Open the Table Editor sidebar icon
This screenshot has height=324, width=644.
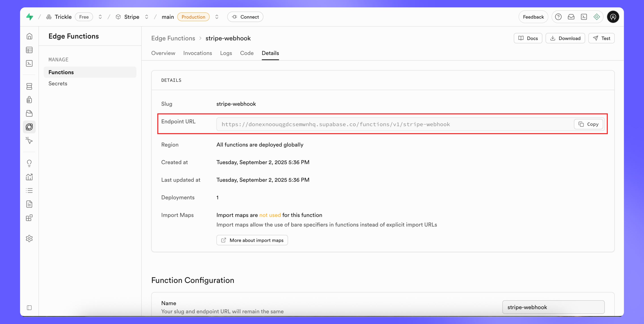pos(29,50)
